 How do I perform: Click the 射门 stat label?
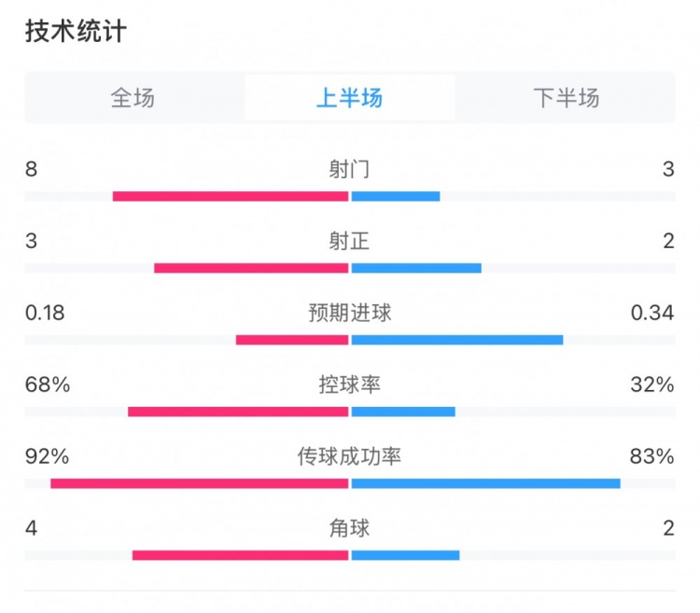pos(349,170)
